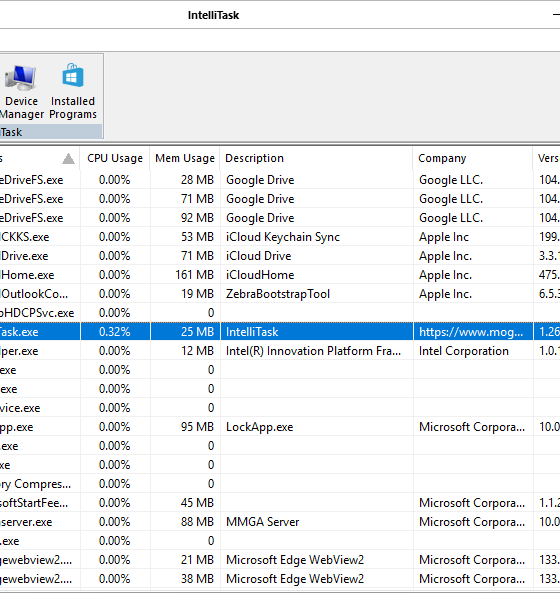
Task: Click the 53 MB memory cell
Action: pos(185,237)
